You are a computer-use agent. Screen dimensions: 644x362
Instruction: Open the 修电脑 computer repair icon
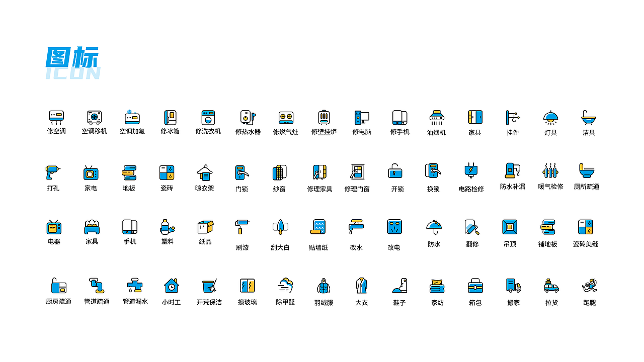pos(362,118)
